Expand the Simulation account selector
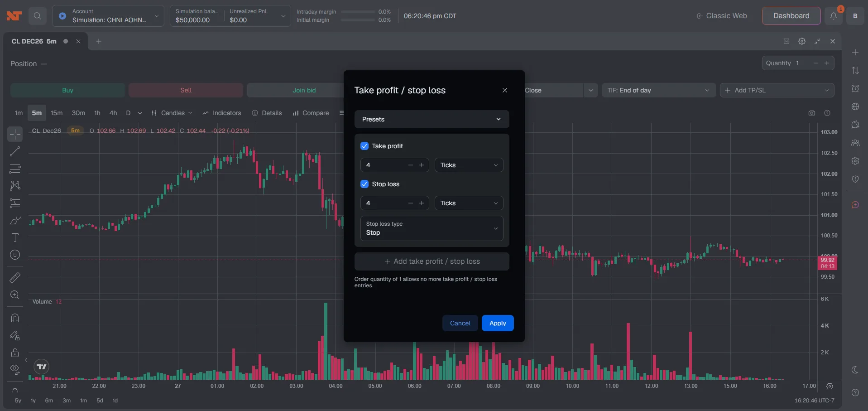The image size is (868, 411). coord(108,16)
